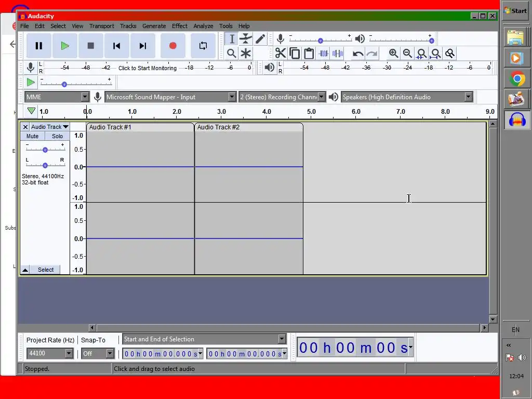Open the Recording Channels dropdown
The height and width of the screenshot is (399, 532).
(x=282, y=97)
